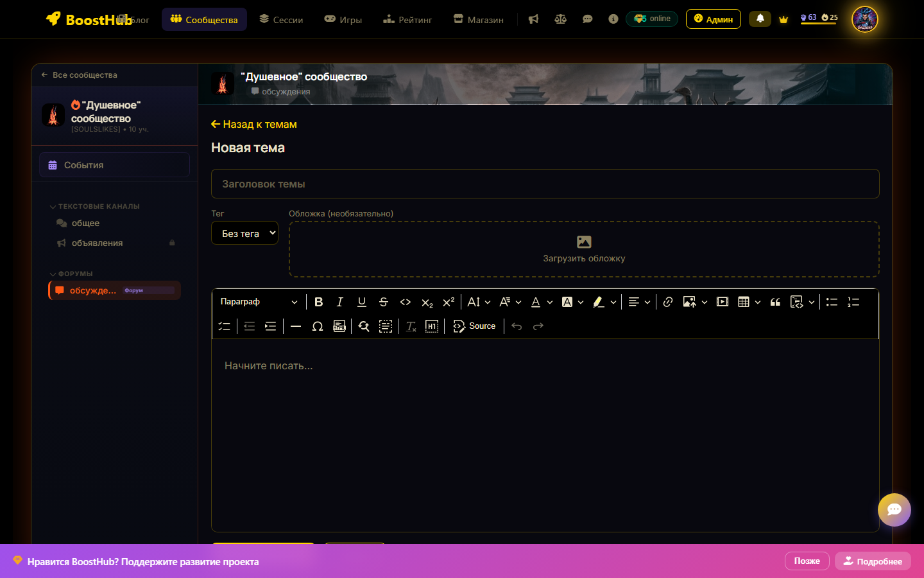This screenshot has height=578, width=924.
Task: Open the Без тега tag selector
Action: pos(244,233)
